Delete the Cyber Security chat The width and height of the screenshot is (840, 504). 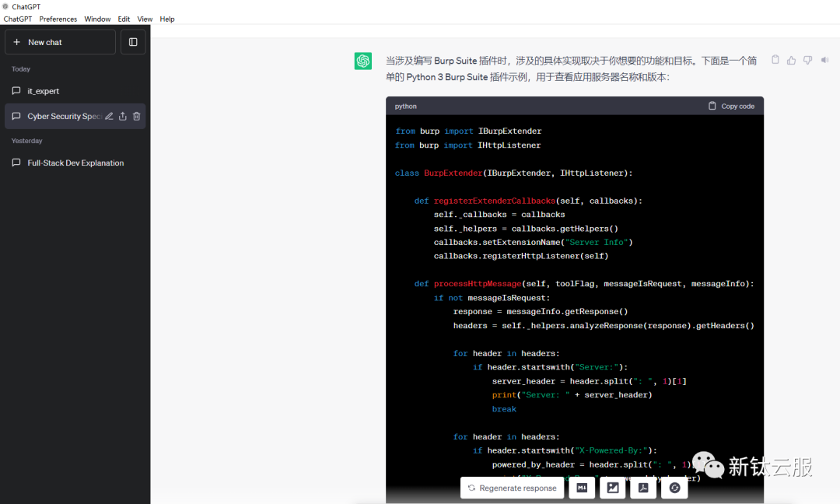pyautogui.click(x=137, y=117)
